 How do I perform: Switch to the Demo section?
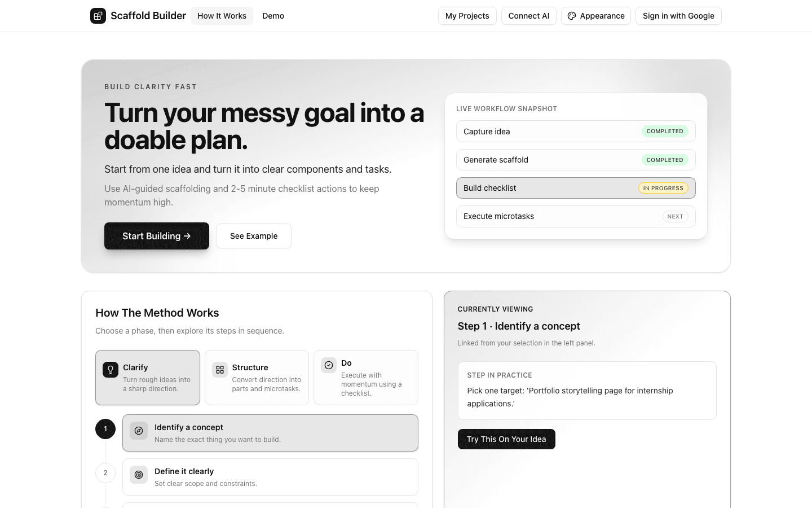pos(273,16)
